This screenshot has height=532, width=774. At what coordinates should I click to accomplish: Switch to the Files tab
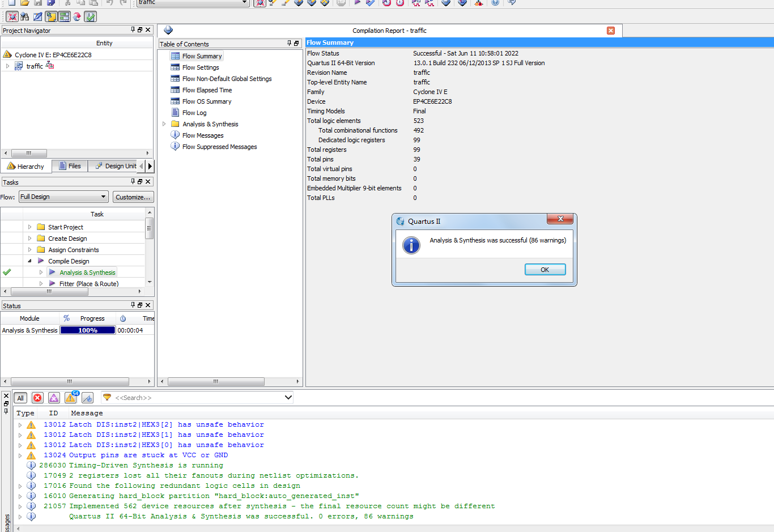click(x=70, y=166)
